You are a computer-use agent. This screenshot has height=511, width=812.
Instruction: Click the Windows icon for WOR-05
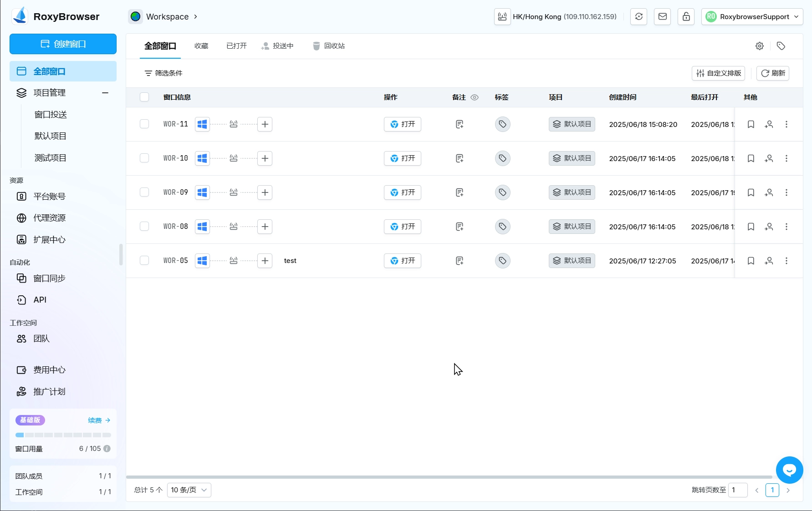click(202, 261)
